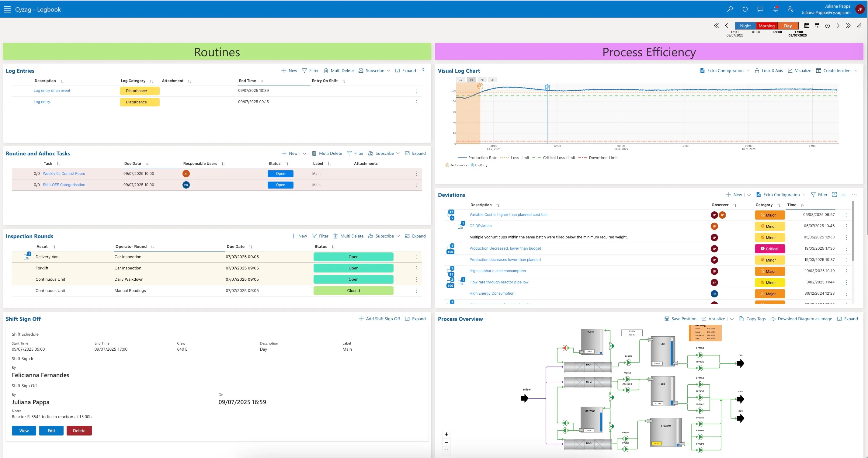
Task: Open the New chevron in Routine and Adhoc Tasks
Action: tap(305, 153)
